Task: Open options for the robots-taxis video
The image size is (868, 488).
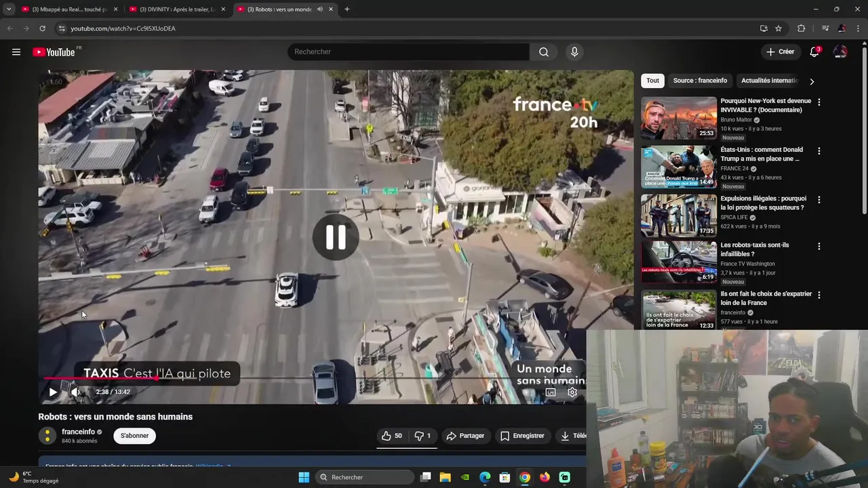Action: tap(818, 246)
